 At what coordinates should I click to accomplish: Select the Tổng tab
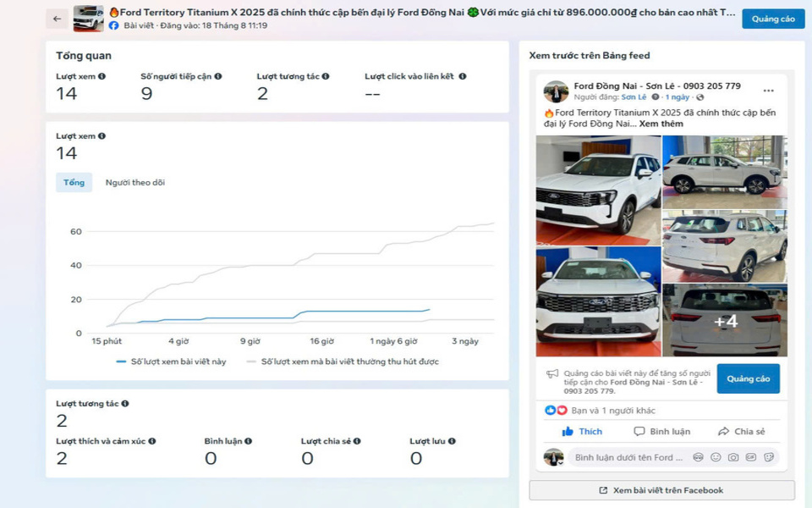[74, 182]
